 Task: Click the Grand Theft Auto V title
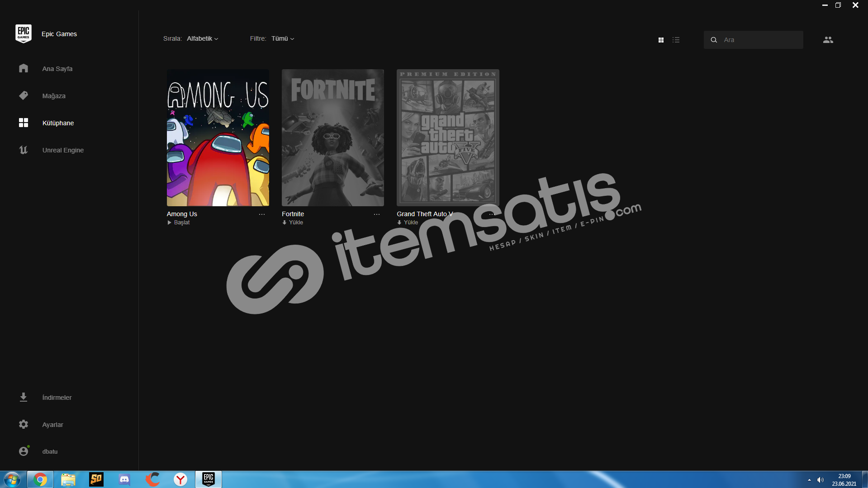425,214
